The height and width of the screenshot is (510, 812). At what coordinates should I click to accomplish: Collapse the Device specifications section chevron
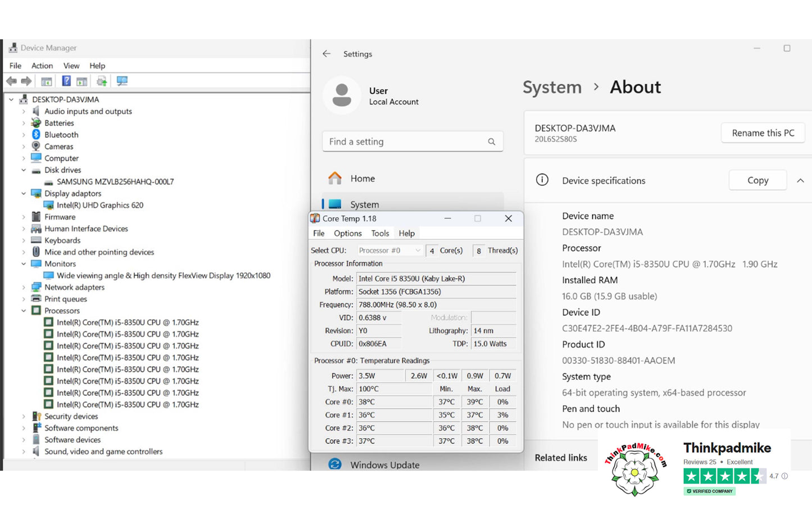point(800,180)
